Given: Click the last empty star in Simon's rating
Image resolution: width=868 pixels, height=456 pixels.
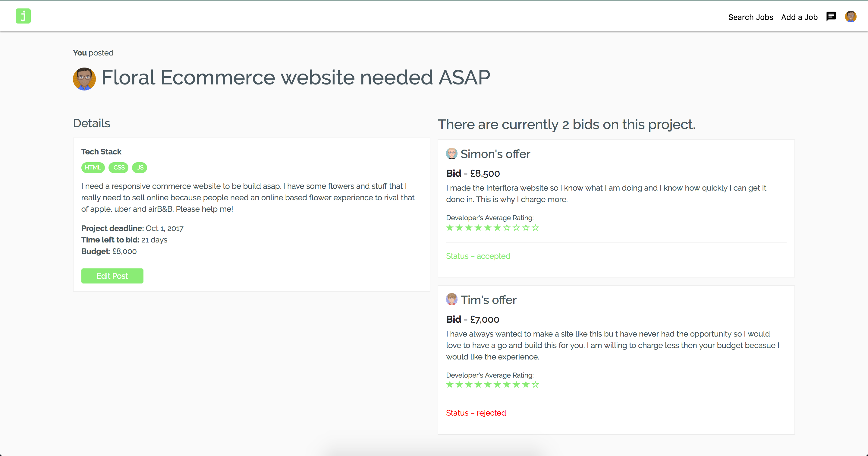Looking at the screenshot, I should coord(536,228).
